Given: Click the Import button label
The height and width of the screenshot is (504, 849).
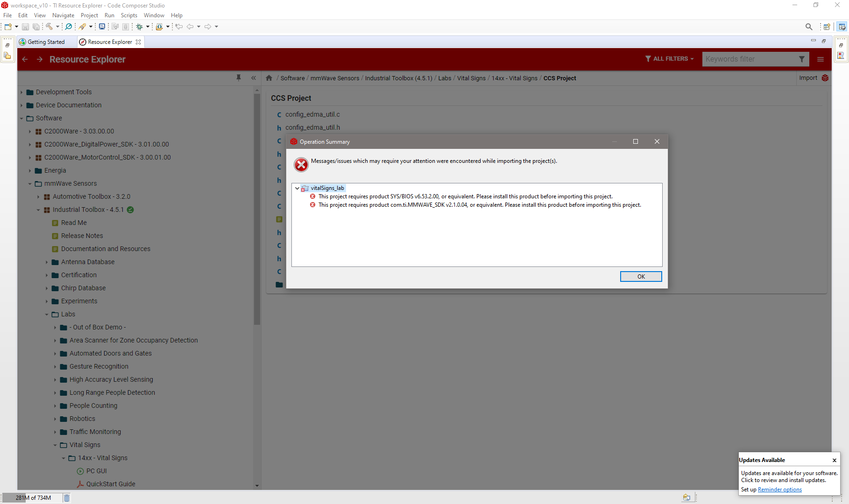Looking at the screenshot, I should [x=808, y=78].
